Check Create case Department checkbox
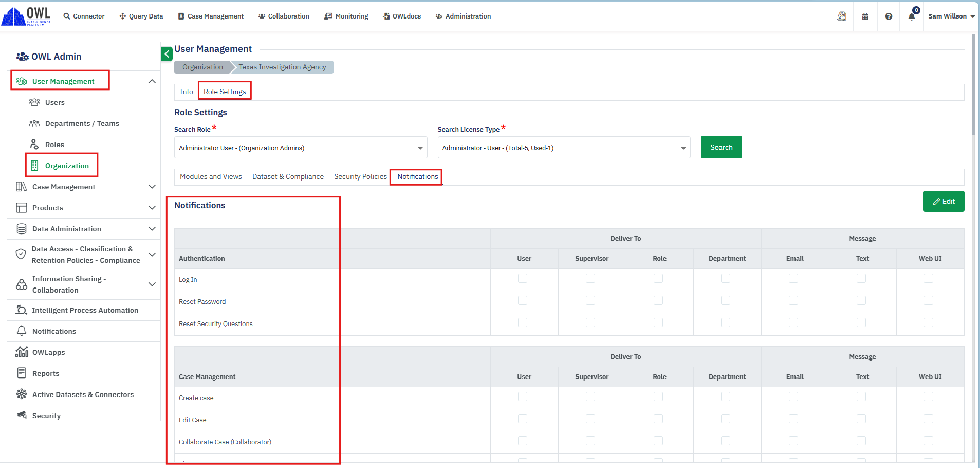The height and width of the screenshot is (468, 980). (x=726, y=397)
